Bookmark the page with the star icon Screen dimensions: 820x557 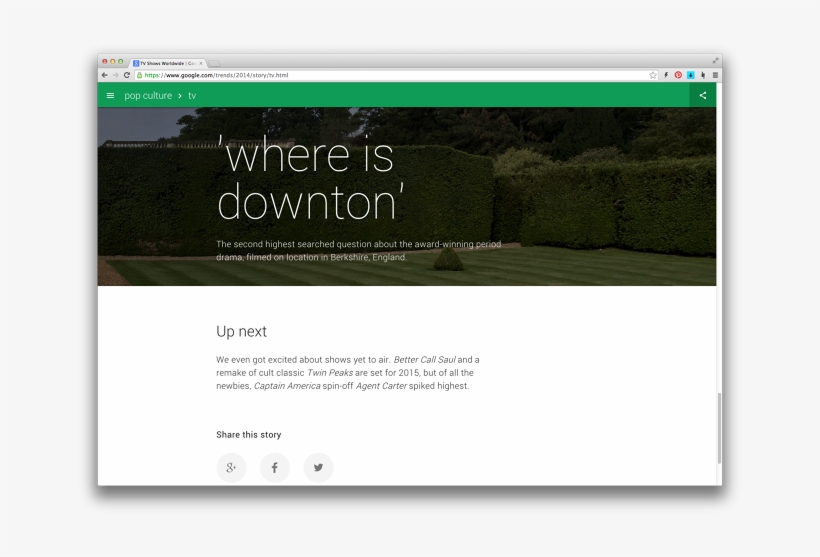tap(653, 75)
